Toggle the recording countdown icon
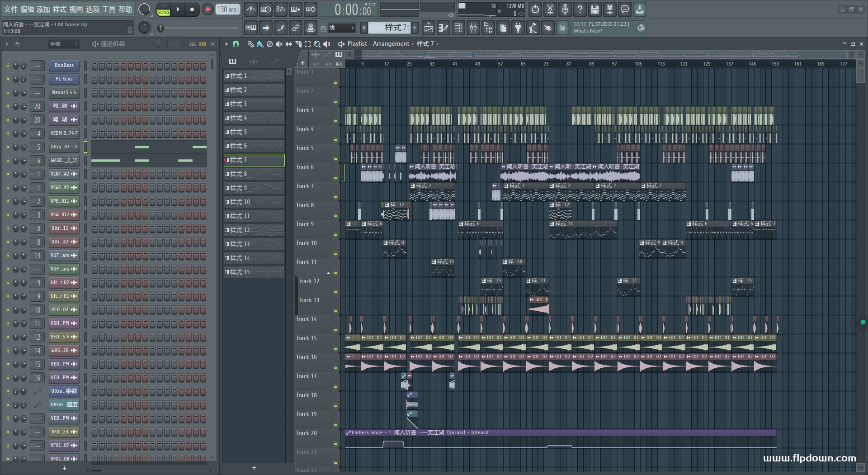Image resolution: width=868 pixels, height=475 pixels. tap(281, 9)
